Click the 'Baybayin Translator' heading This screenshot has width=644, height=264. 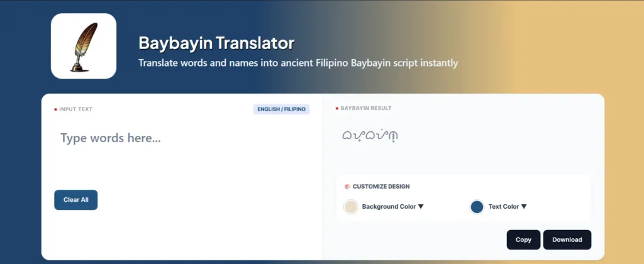click(216, 43)
